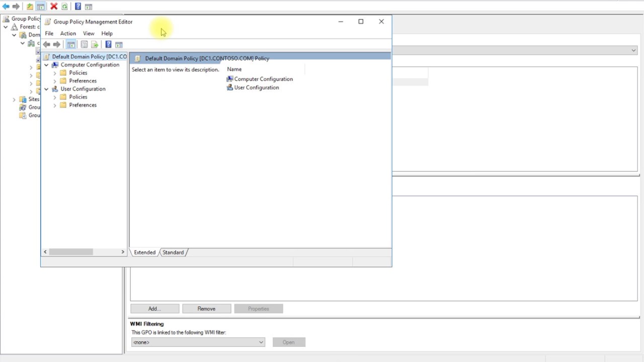The height and width of the screenshot is (362, 644).
Task: Click the User Configuration icon in the right list
Action: click(230, 87)
